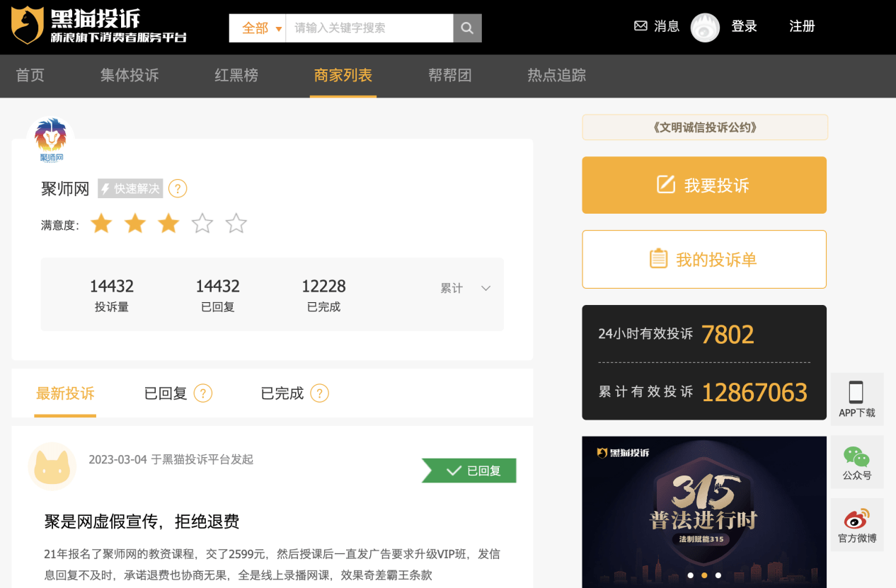The width and height of the screenshot is (896, 588).
Task: Open the 全部 search category dropdown
Action: coord(258,28)
